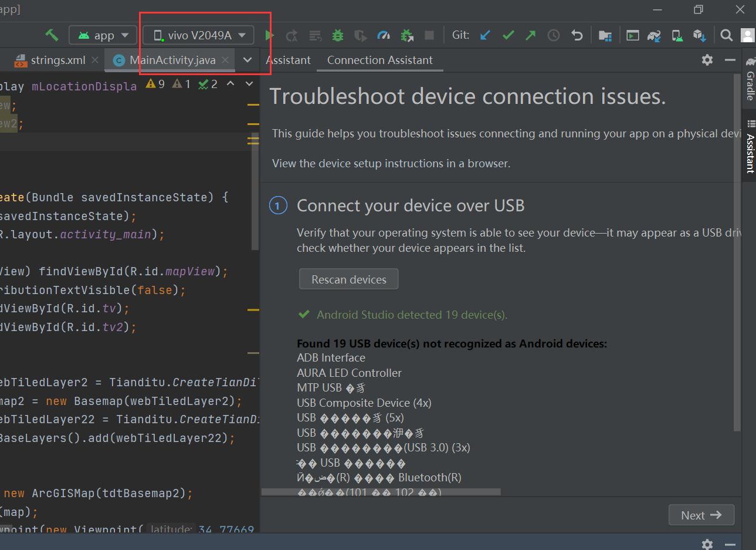Go to previous highlighted error arrow
Viewport: 756px width, 550px height.
coord(230,84)
